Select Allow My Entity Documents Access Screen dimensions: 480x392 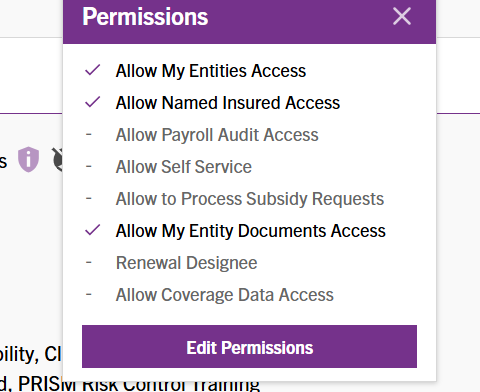pos(251,231)
